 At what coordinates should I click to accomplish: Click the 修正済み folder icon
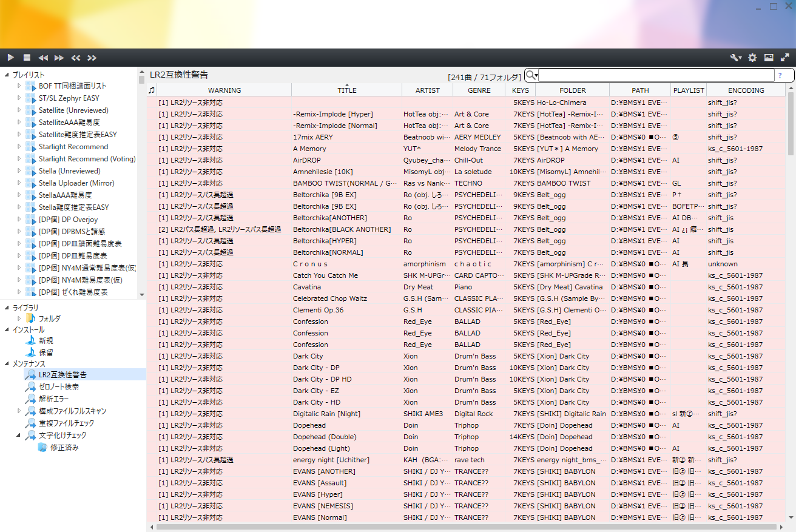(x=42, y=448)
